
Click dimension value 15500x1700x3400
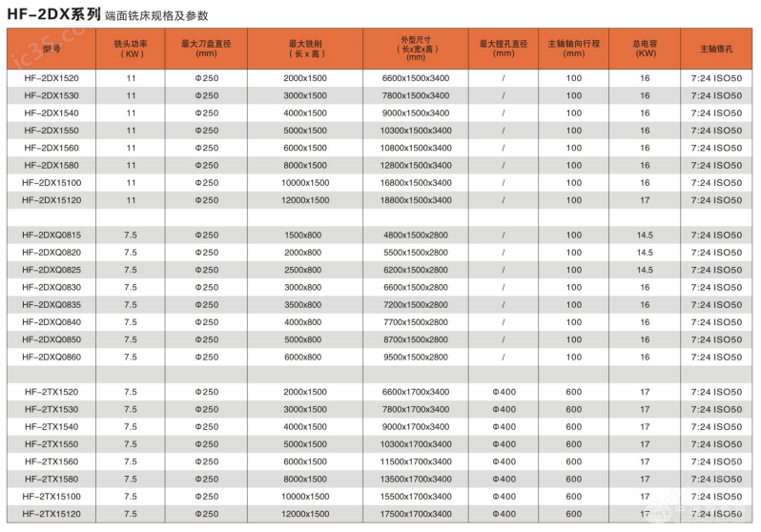tap(416, 497)
